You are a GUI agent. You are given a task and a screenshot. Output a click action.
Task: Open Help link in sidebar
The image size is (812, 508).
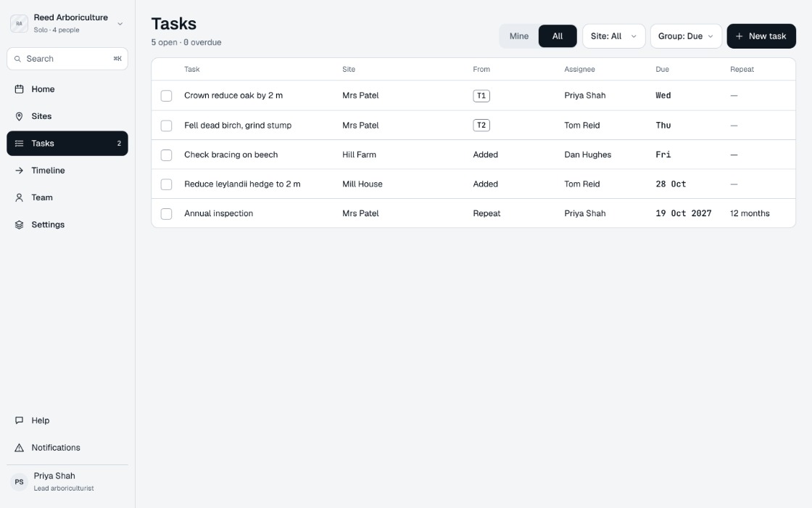tap(67, 420)
